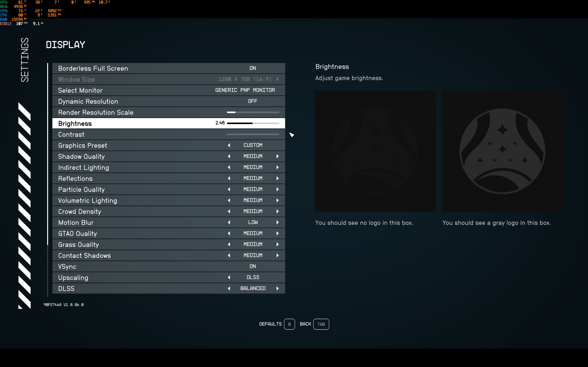Change Upscaling with left arrow
Screen dimensions: 588x367
click(229, 277)
